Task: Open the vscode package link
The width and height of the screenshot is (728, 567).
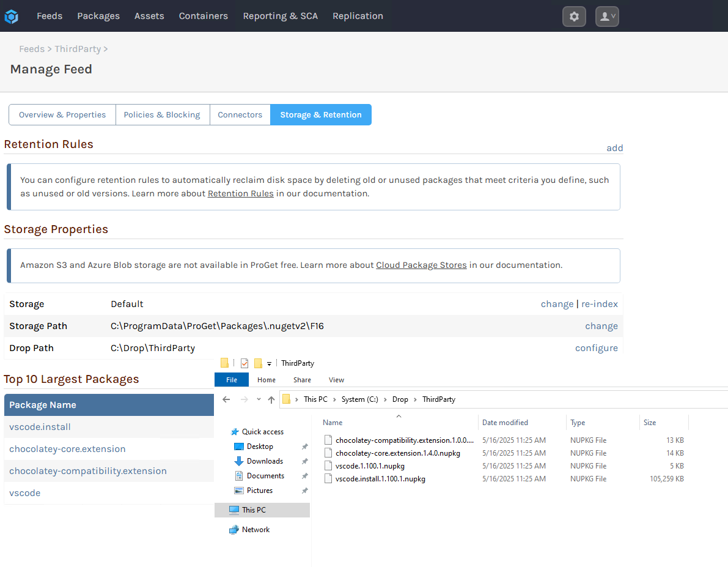Action: click(x=24, y=492)
